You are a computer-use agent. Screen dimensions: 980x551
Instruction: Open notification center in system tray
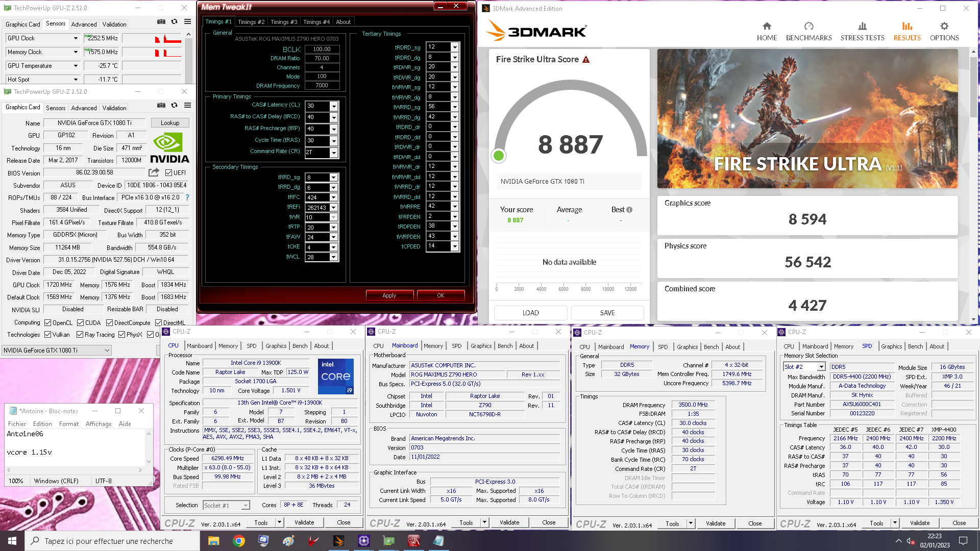tap(963, 541)
